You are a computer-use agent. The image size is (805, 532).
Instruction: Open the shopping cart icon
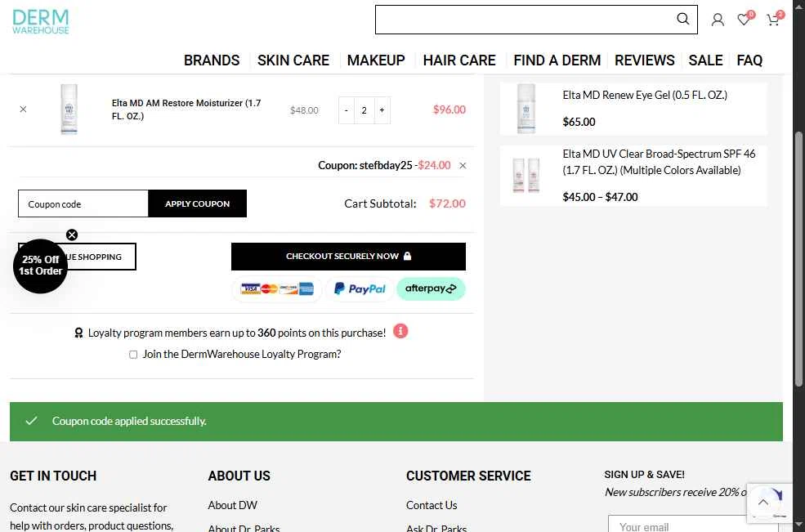pos(772,20)
